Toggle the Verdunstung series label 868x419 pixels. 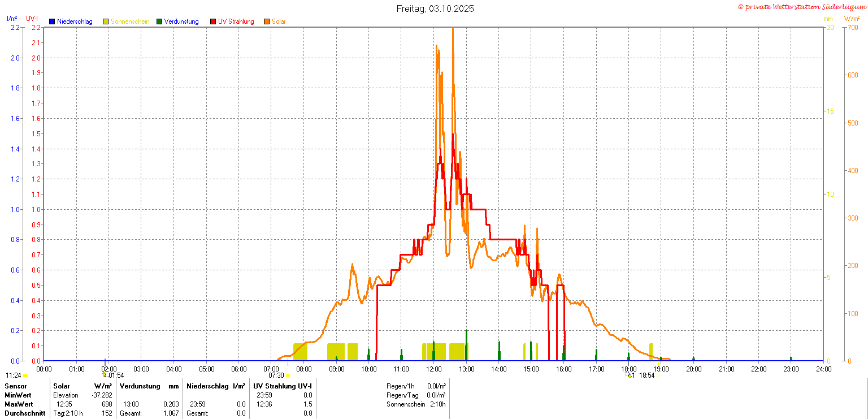[x=181, y=21]
